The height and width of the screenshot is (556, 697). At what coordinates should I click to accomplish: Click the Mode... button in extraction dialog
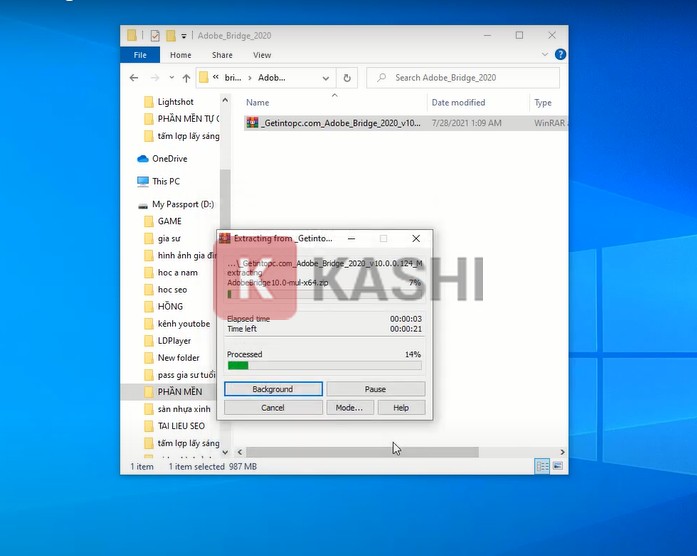349,408
